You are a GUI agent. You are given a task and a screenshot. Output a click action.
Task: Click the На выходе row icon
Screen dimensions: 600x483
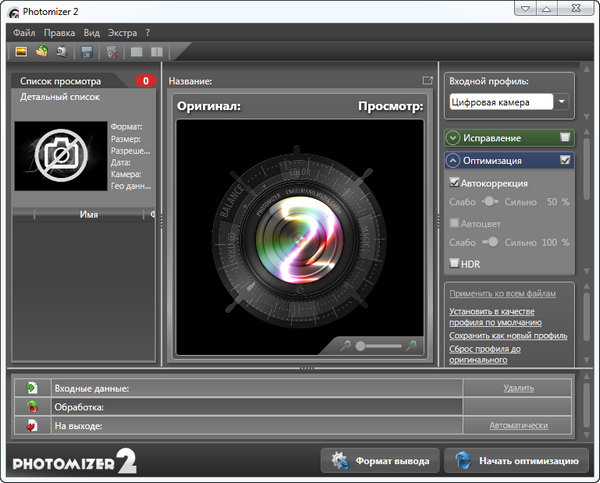[32, 425]
